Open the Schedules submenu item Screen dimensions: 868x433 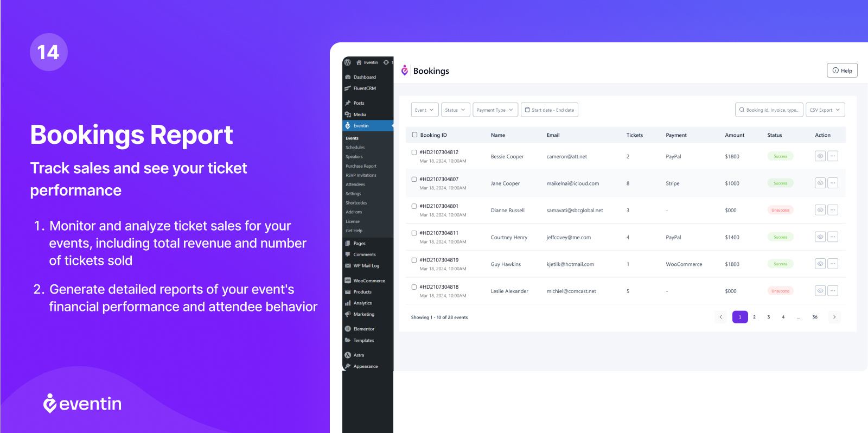click(x=355, y=148)
